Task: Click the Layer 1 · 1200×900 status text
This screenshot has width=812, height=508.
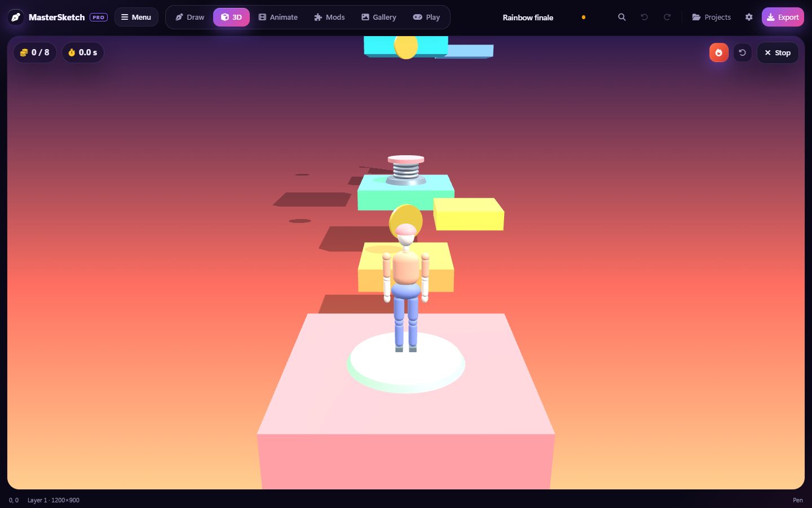Action: tap(54, 500)
